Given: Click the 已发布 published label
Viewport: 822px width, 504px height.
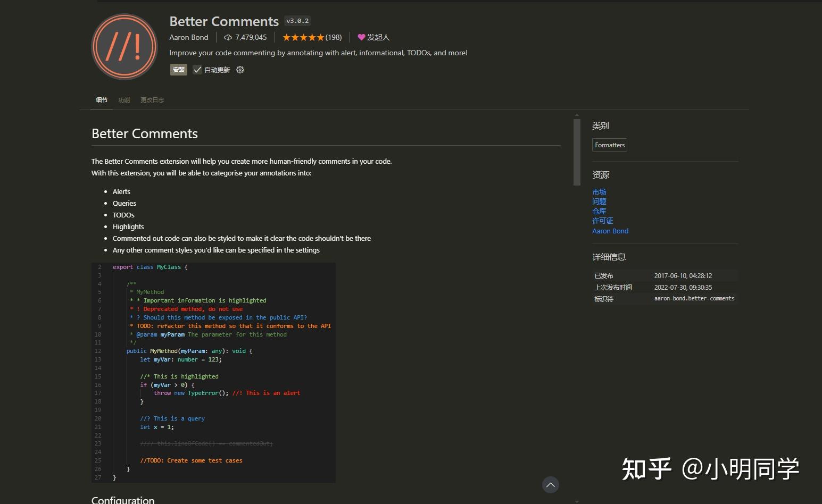Looking at the screenshot, I should [604, 275].
